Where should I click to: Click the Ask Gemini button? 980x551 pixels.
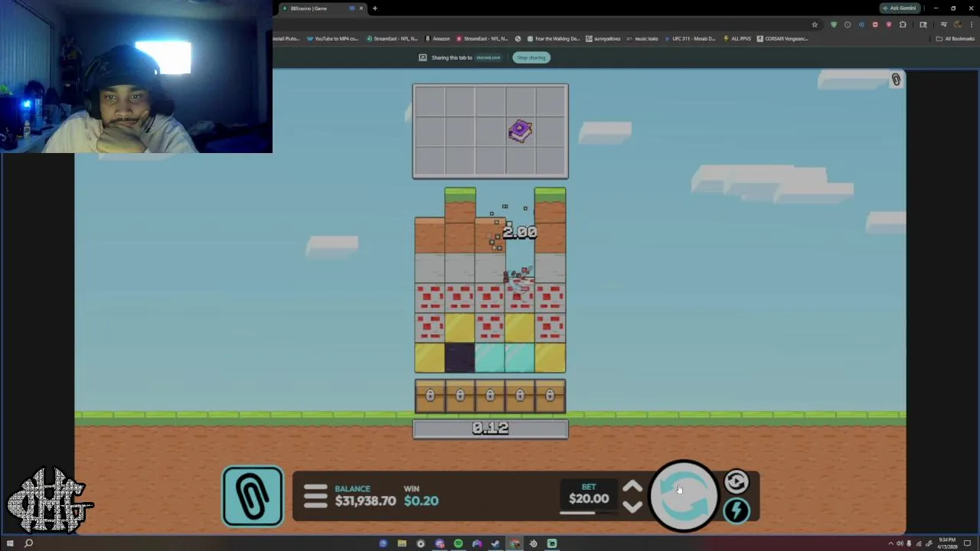900,8
